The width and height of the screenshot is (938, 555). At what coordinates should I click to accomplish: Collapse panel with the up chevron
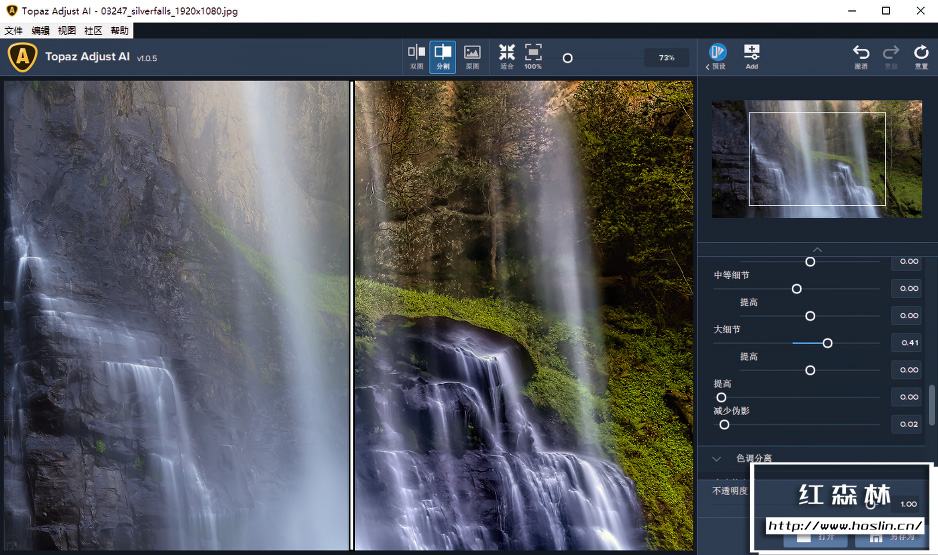[x=817, y=249]
